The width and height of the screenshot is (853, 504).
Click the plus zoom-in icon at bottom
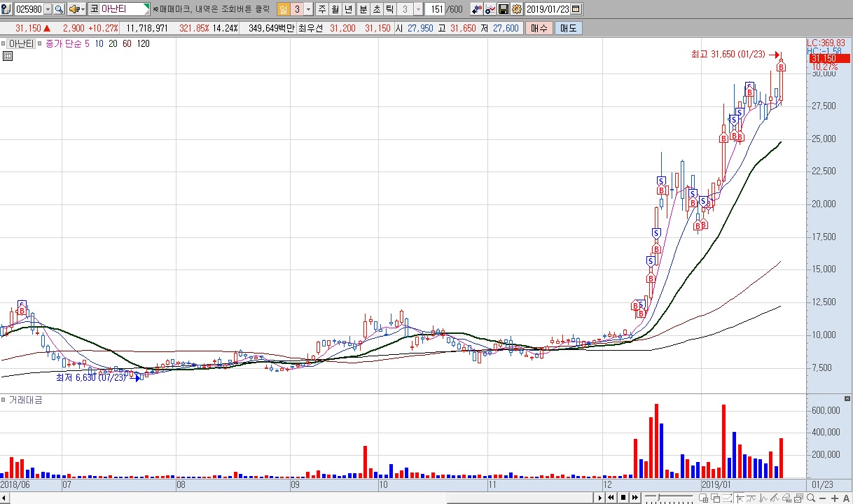[x=835, y=498]
